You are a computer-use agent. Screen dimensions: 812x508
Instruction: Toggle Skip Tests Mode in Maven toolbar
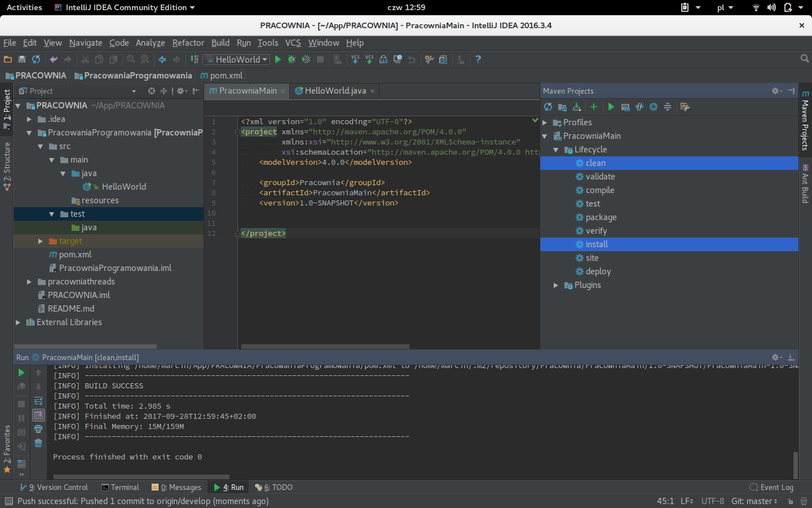click(x=654, y=107)
